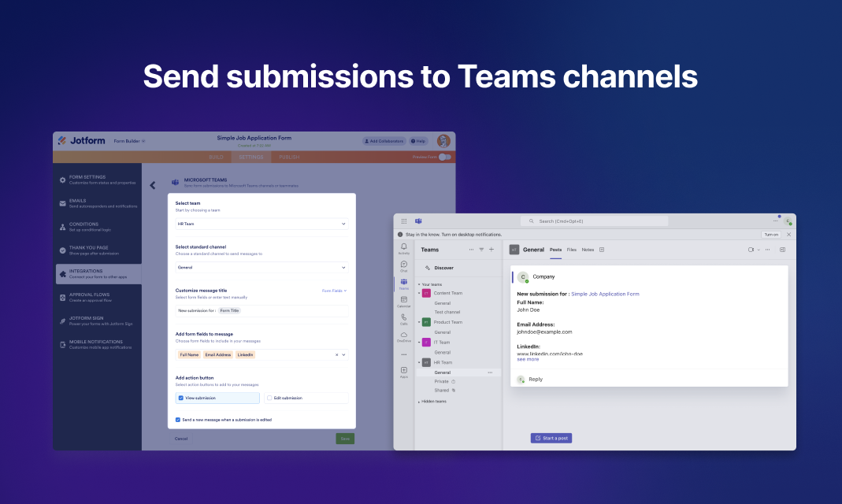
Task: Open meeting options dropdown arrow beside camera
Action: pos(759,250)
